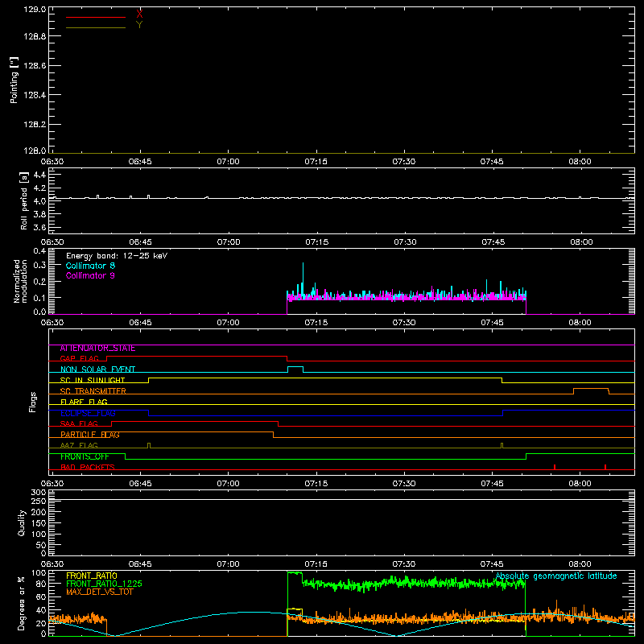Click 'Absolute geomagnetic latitude' label
The image size is (644, 644).
(556, 576)
